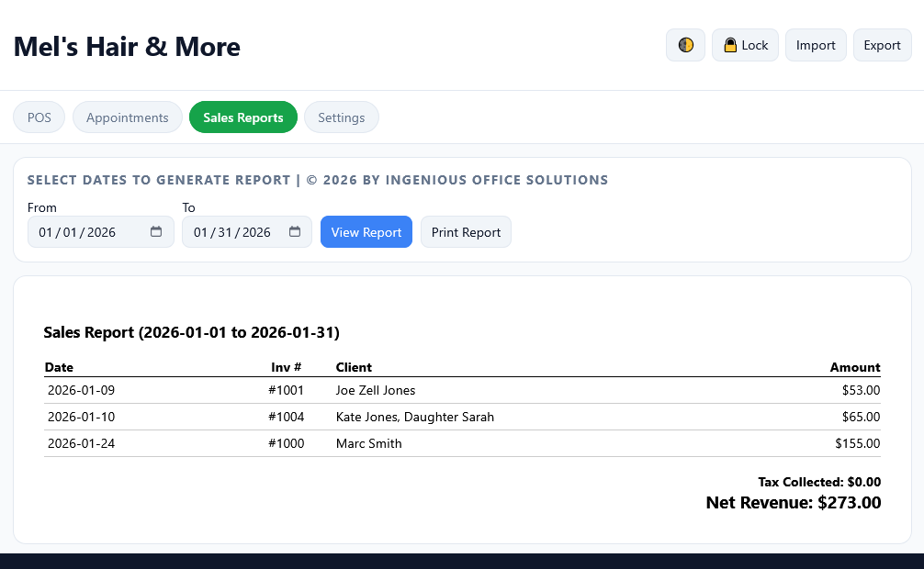
Task: Click the $155.00 amount
Action: coord(858,443)
